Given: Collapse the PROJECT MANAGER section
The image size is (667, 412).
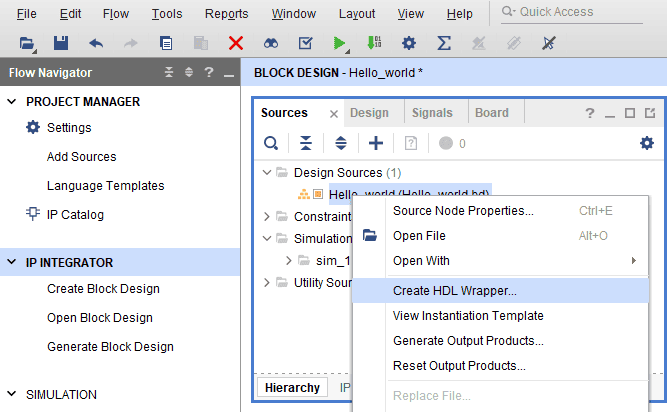Looking at the screenshot, I should coord(12,102).
